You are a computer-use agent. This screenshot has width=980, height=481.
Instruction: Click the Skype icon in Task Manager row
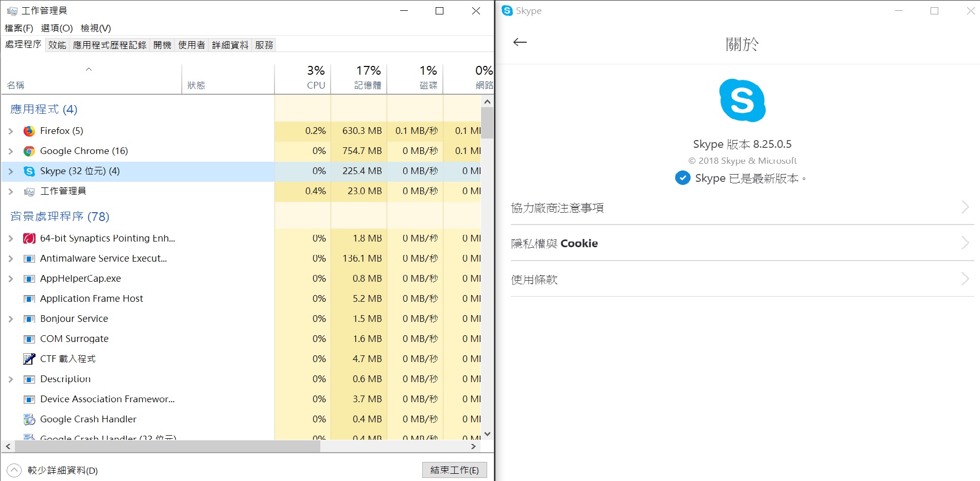[x=29, y=171]
